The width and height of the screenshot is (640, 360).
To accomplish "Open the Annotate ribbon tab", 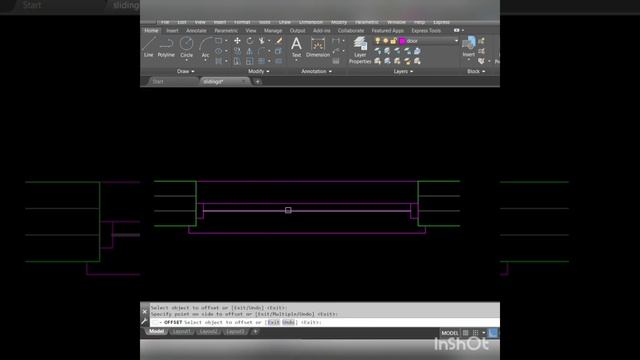I will click(x=196, y=31).
